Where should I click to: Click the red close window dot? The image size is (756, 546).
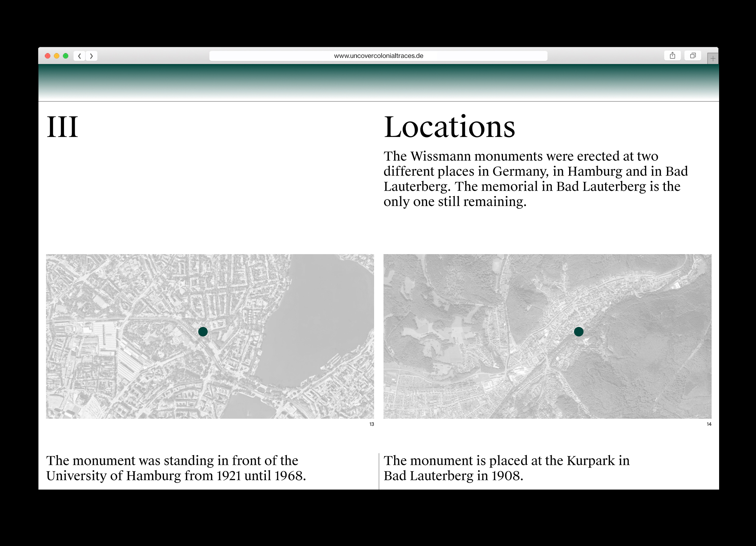tap(48, 56)
